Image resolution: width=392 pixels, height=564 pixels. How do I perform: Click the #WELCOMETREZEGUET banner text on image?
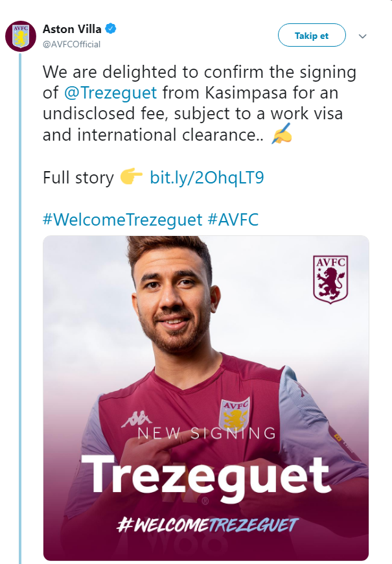click(x=207, y=524)
